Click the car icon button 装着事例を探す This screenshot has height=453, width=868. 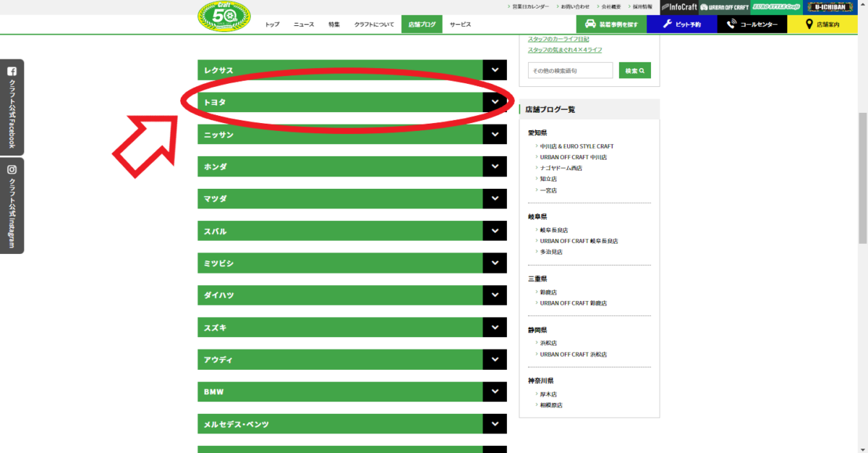tap(611, 24)
